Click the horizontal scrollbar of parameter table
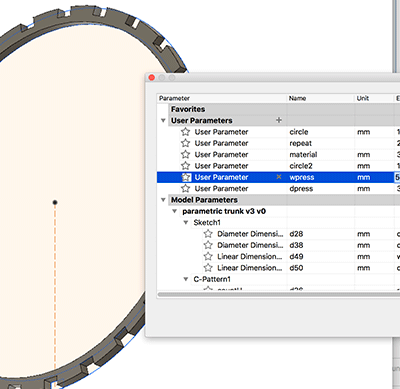Screen dimensions: 400x389 (279, 294)
